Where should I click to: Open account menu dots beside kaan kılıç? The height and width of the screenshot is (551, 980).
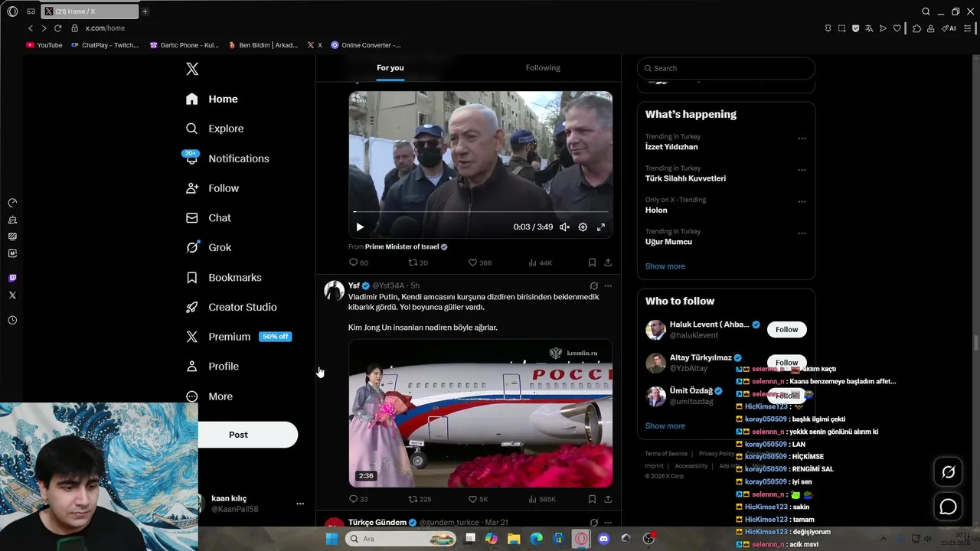coord(300,504)
